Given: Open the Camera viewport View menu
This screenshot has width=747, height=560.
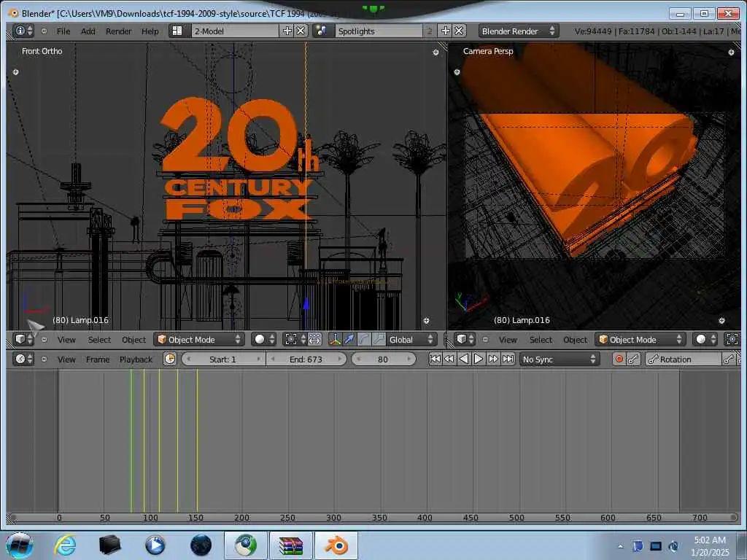Looking at the screenshot, I should click(x=508, y=340).
